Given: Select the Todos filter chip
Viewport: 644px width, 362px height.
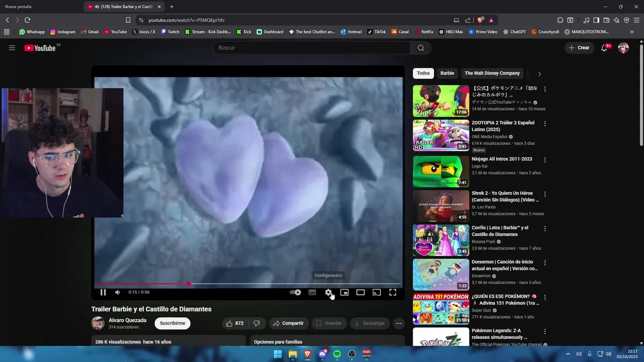Looking at the screenshot, I should (x=424, y=73).
